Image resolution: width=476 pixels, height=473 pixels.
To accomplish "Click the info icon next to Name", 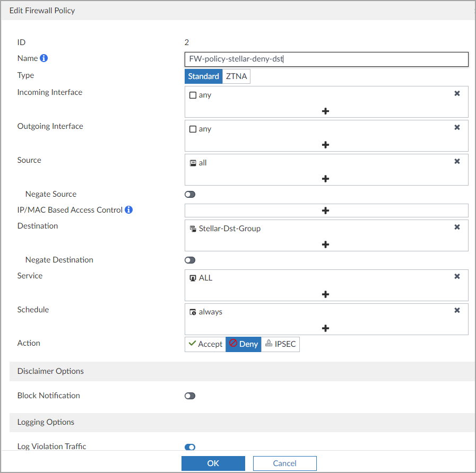I will coord(44,58).
